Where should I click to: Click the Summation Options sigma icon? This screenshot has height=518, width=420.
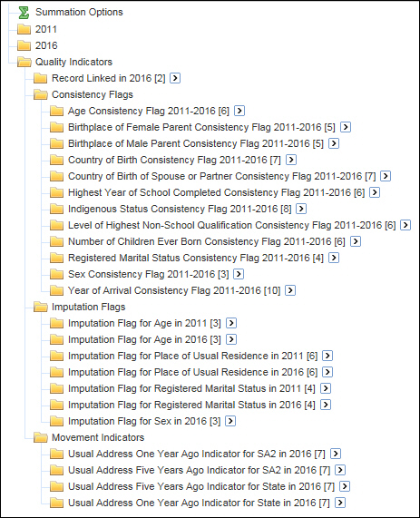(x=24, y=13)
